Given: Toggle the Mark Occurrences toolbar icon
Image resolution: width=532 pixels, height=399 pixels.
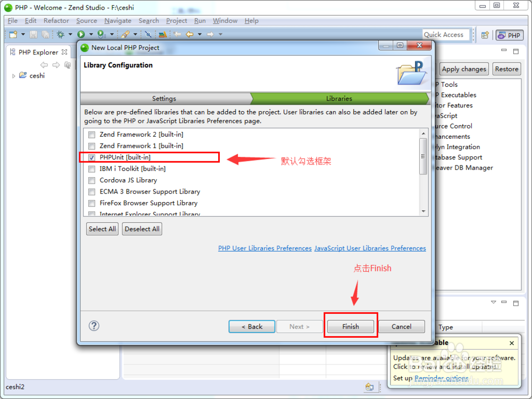Looking at the screenshot, I should tap(148, 34).
